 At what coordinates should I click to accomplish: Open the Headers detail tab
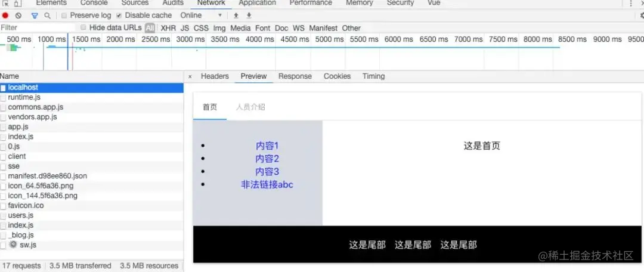pos(215,76)
